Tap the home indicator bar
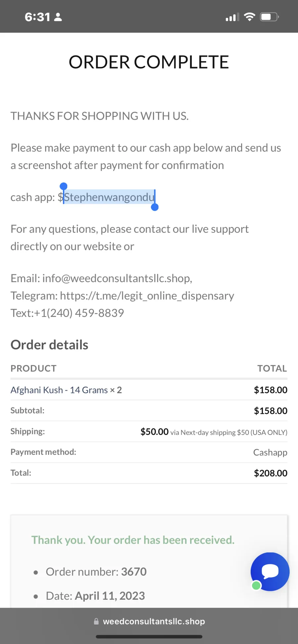 [x=149, y=636]
